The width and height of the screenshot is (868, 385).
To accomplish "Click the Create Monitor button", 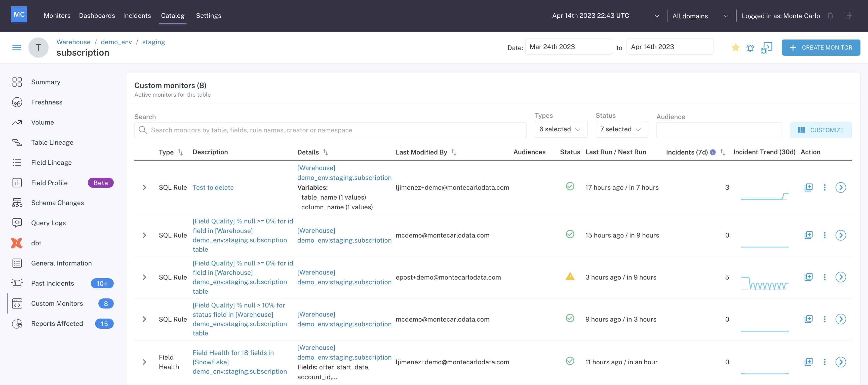I will click(821, 48).
